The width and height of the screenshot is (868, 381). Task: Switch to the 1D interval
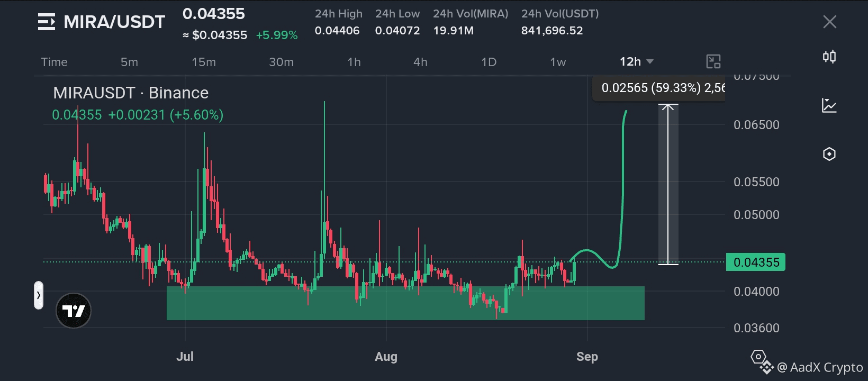click(x=489, y=62)
